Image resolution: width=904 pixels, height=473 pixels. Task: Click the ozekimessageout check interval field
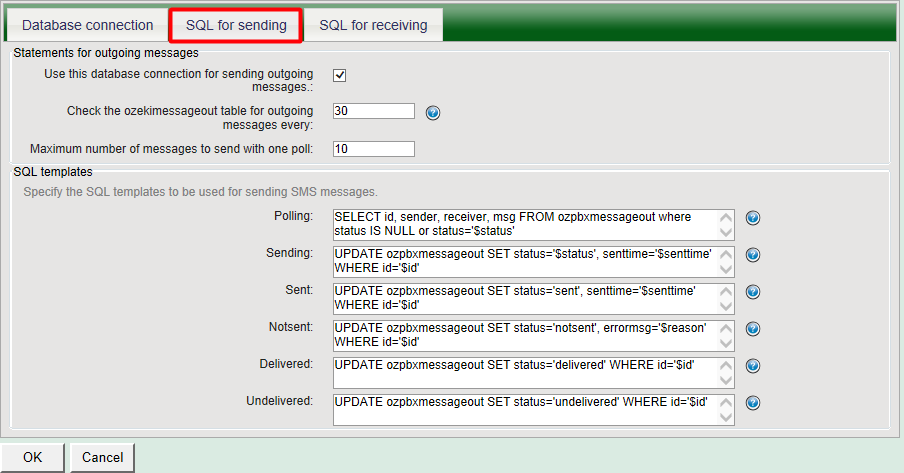[373, 111]
